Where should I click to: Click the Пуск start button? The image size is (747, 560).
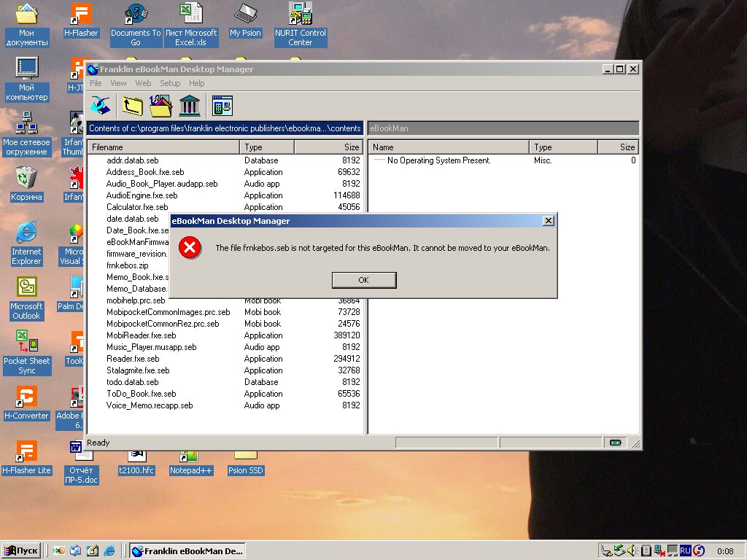point(21,551)
